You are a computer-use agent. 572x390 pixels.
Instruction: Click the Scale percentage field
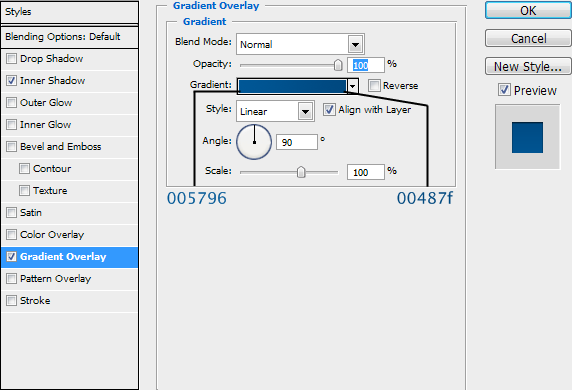click(x=366, y=172)
